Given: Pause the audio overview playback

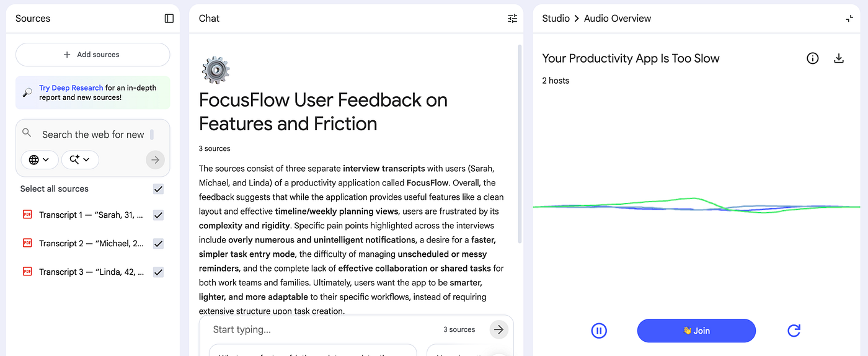Looking at the screenshot, I should coord(598,331).
